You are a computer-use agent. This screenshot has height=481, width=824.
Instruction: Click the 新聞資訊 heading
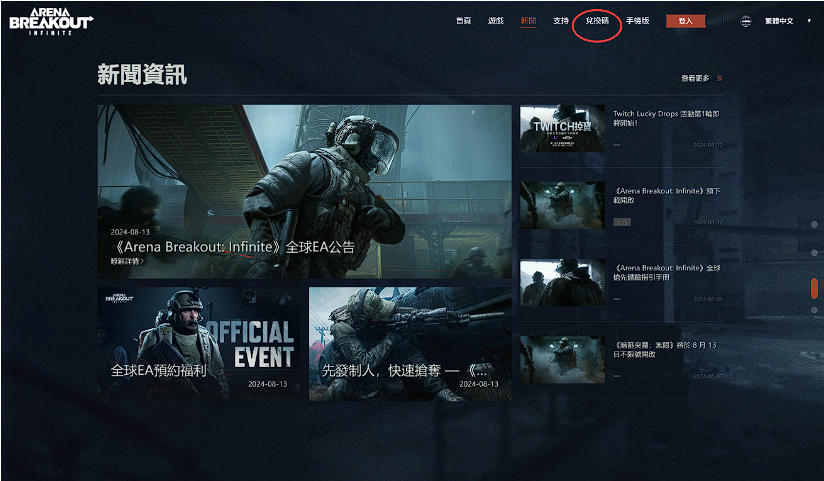pyautogui.click(x=142, y=74)
